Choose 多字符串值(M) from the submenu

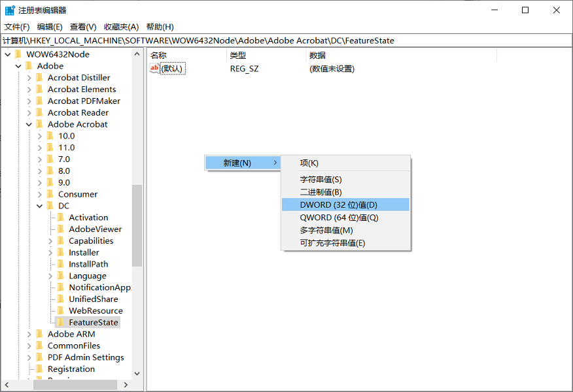point(346,231)
